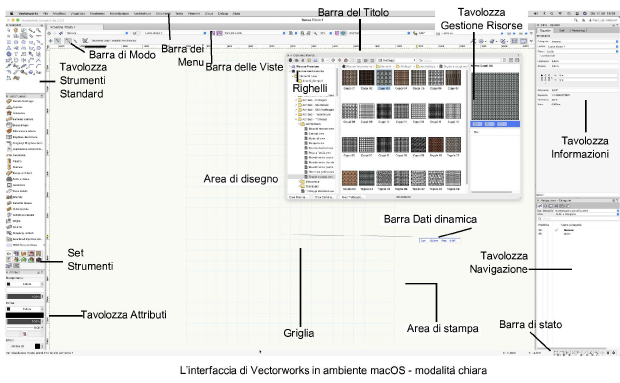Image resolution: width=620 pixels, height=383 pixels.
Task: Open the Building Shell tool set icon
Action: tap(9, 254)
